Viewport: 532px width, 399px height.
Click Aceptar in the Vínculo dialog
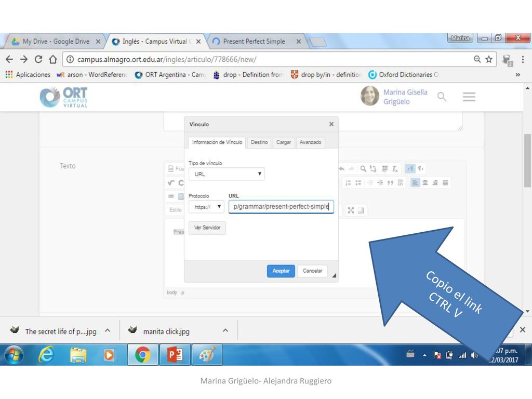tap(281, 271)
